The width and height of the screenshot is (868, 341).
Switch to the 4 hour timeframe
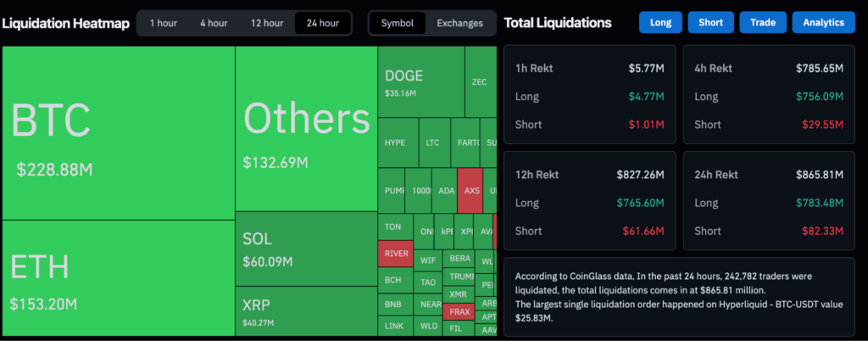coord(214,23)
